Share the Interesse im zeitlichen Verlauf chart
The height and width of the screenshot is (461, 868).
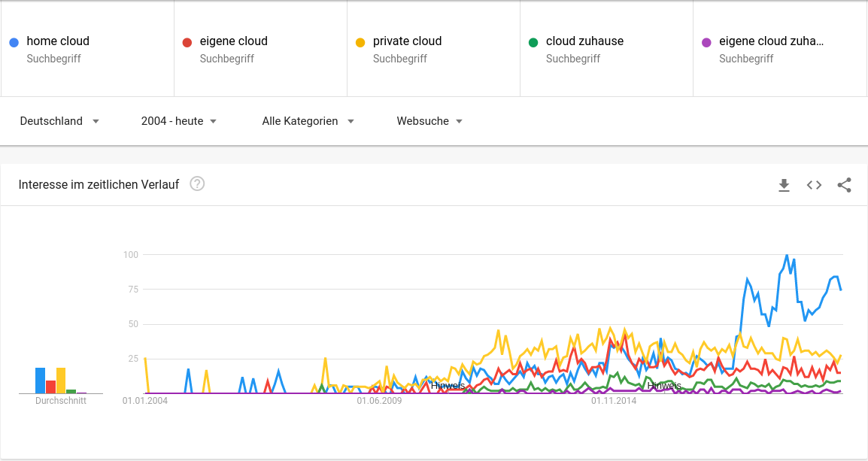844,185
